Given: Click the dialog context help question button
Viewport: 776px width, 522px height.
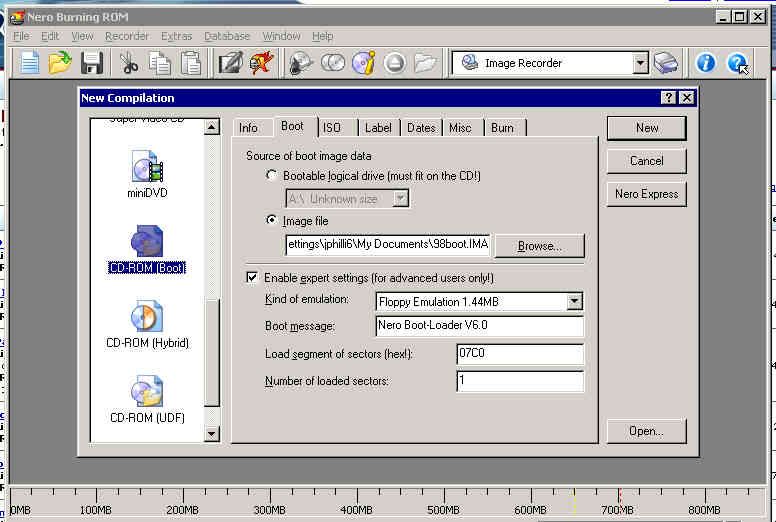Looking at the screenshot, I should [x=668, y=97].
